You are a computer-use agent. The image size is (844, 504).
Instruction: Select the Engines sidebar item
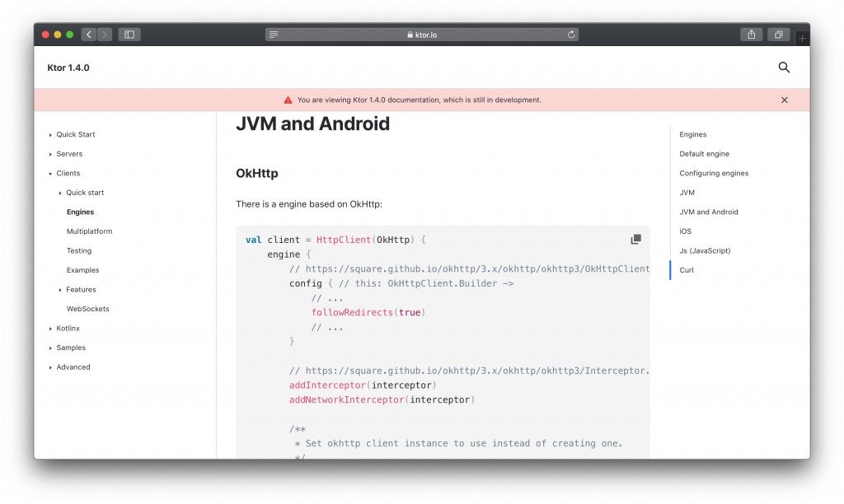[80, 212]
